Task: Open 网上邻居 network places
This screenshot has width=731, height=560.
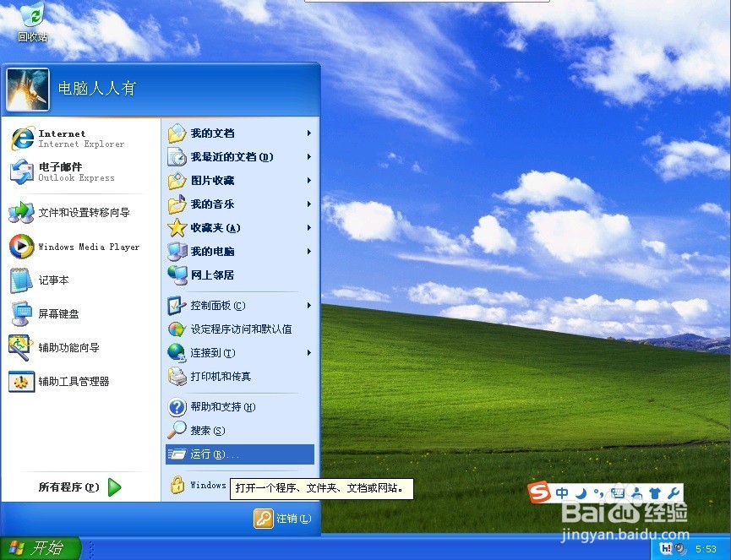Action: pyautogui.click(x=240, y=275)
